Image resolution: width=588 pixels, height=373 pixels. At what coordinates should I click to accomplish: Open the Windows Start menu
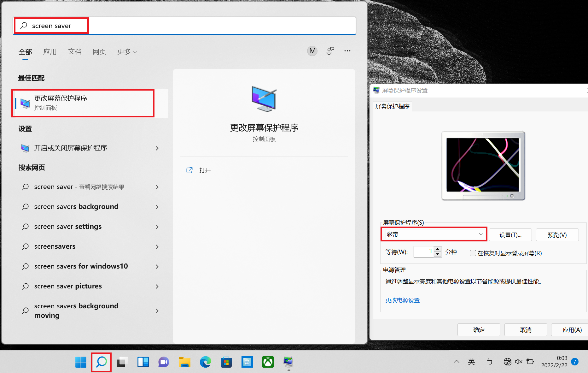point(81,362)
